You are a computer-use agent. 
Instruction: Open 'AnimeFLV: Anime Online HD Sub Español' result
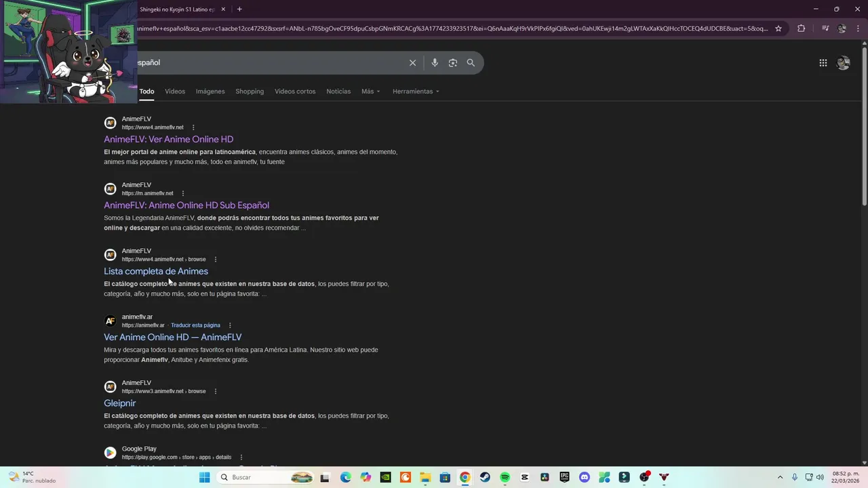(186, 205)
